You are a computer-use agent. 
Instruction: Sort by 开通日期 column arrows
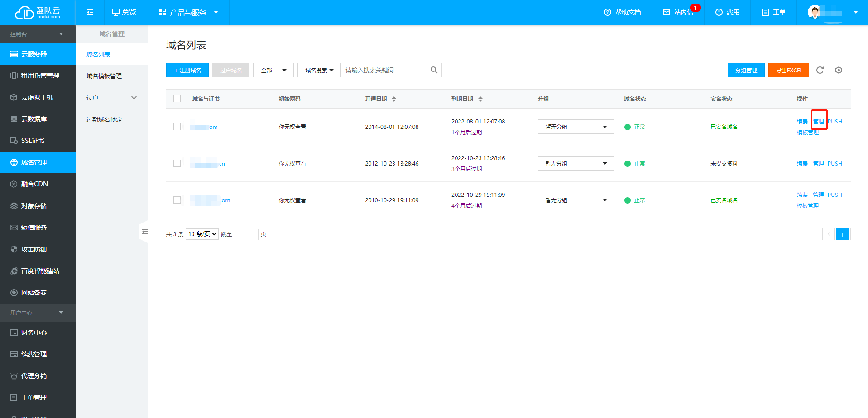click(394, 99)
